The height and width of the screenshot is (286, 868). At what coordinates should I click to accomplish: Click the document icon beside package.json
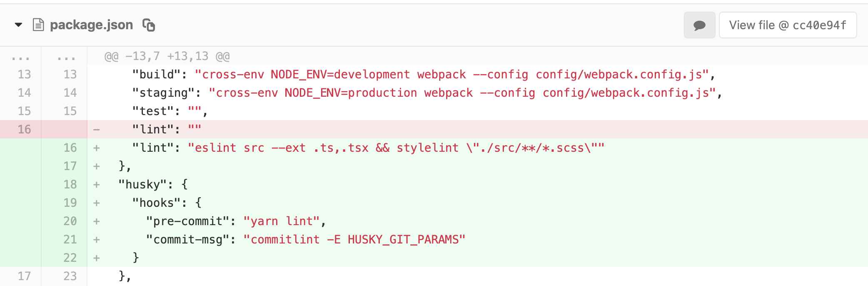click(38, 25)
